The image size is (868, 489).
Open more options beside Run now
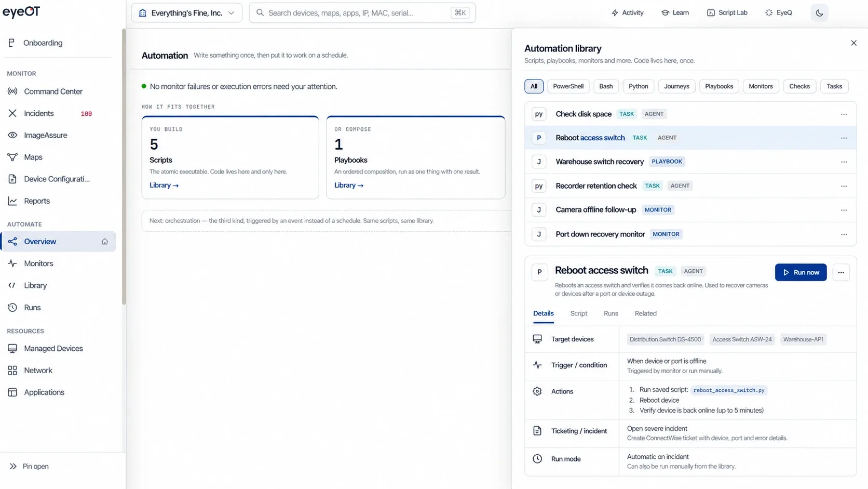841,272
